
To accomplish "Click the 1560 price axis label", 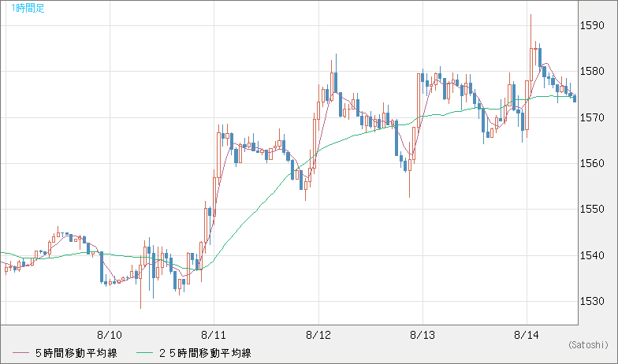I will tap(592, 163).
